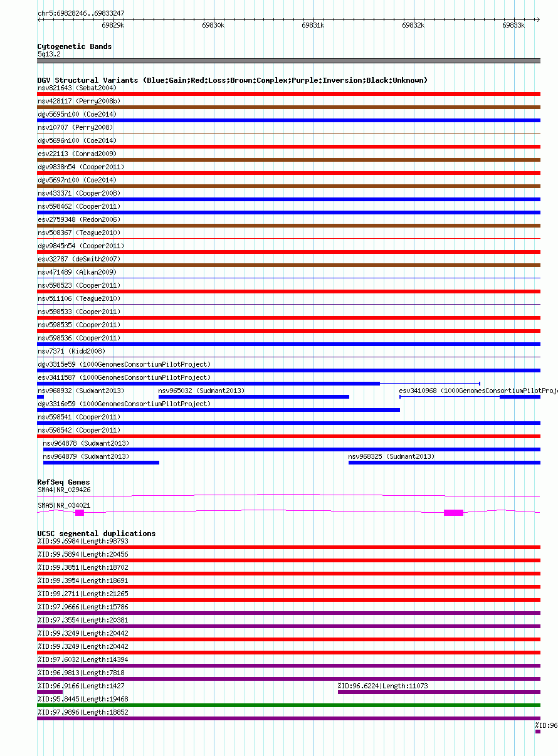The height and width of the screenshot is (756, 558).
Task: Select the nsv433371 (Cooper2008) label
Action: click(79, 193)
